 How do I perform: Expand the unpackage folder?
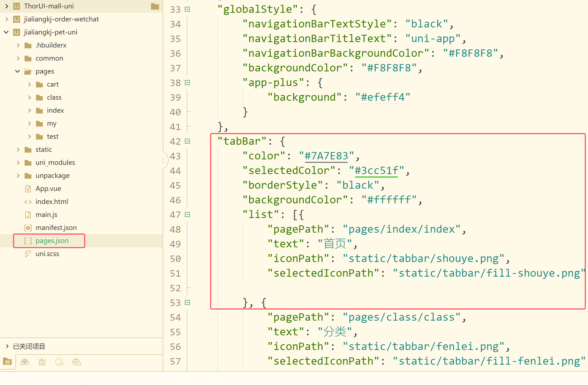point(18,176)
